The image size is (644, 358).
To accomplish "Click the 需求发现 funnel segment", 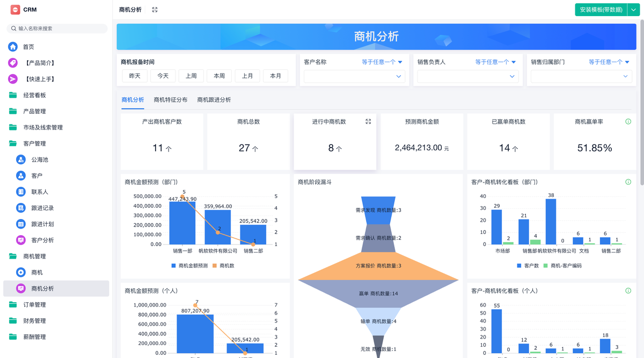I will (378, 210).
